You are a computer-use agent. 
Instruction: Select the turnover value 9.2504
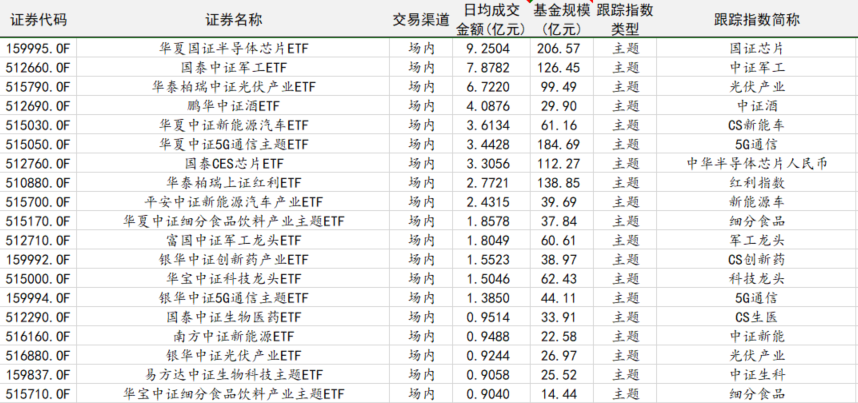pyautogui.click(x=488, y=49)
